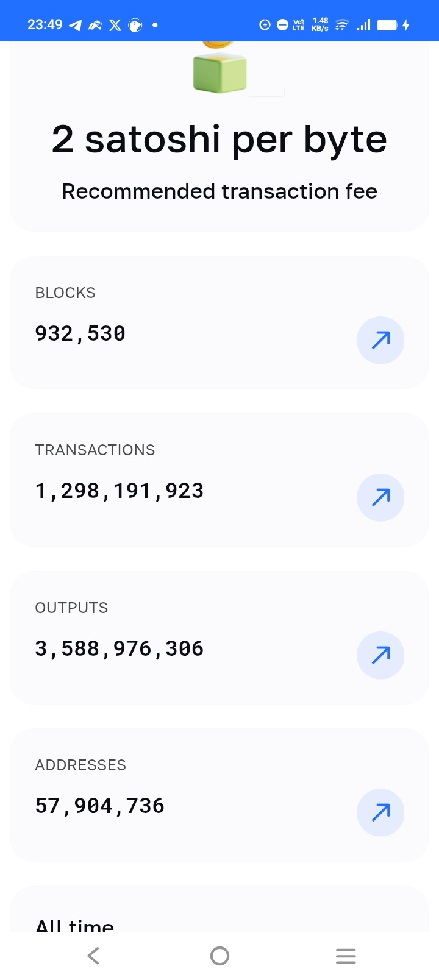Tap the Transactions arrow icon
Viewport: 439px width, 980px height.
coord(380,497)
